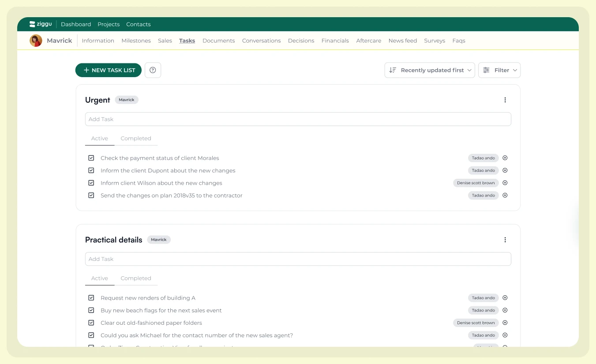596x364 pixels.
Task: Open the Faqs tab
Action: tap(459, 41)
